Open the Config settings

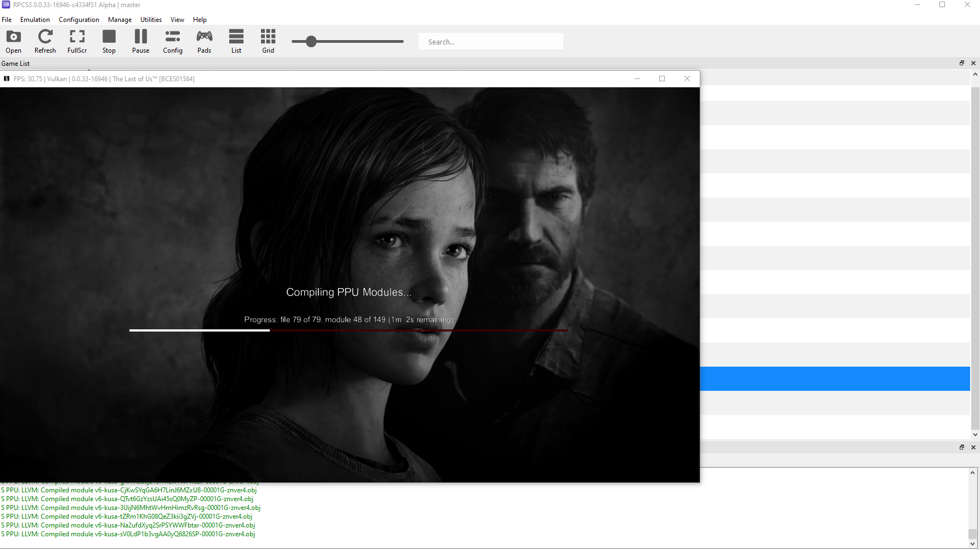[x=173, y=41]
